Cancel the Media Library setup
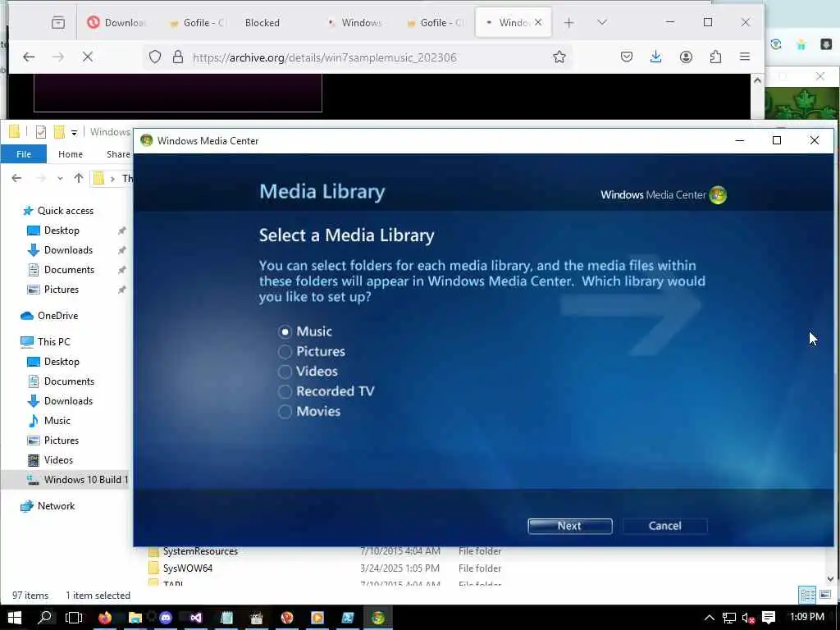The width and height of the screenshot is (840, 630). click(x=664, y=526)
